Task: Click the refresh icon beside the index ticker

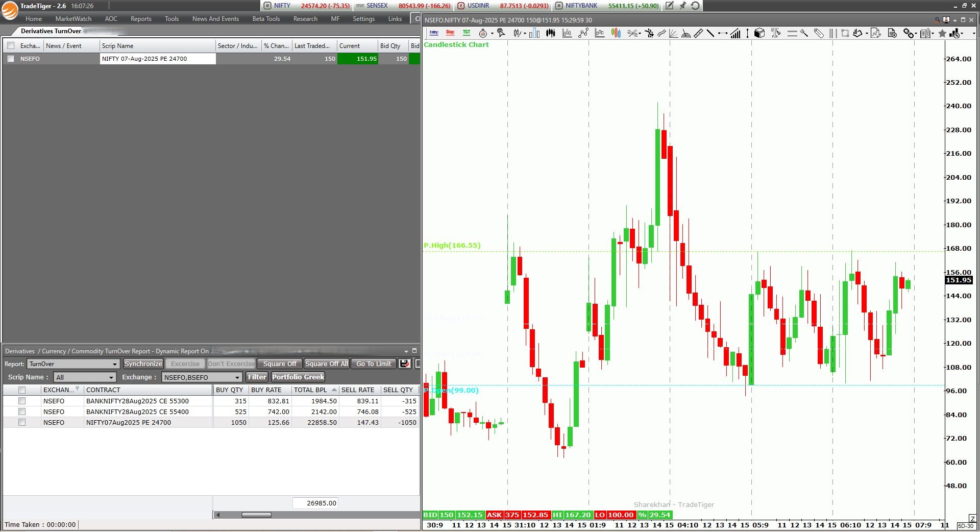Action: click(x=695, y=6)
